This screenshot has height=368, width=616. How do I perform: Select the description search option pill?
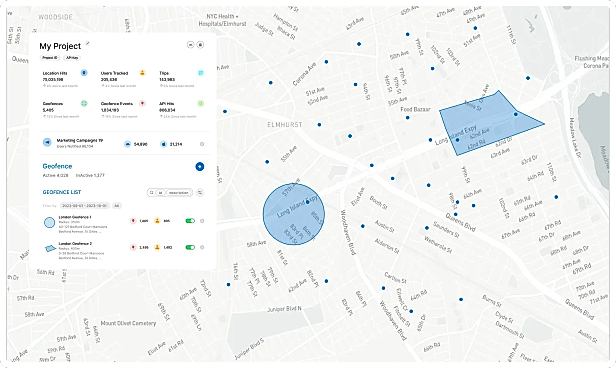pyautogui.click(x=179, y=192)
